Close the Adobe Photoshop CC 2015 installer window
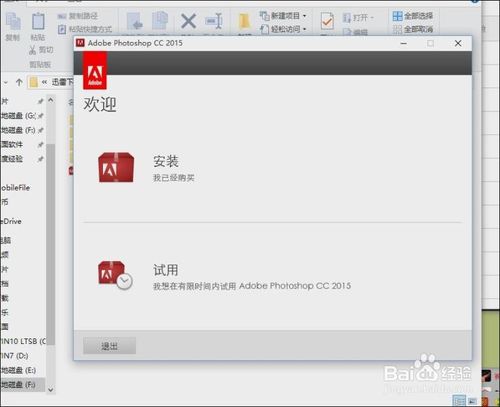The height and width of the screenshot is (407, 500). (x=458, y=43)
